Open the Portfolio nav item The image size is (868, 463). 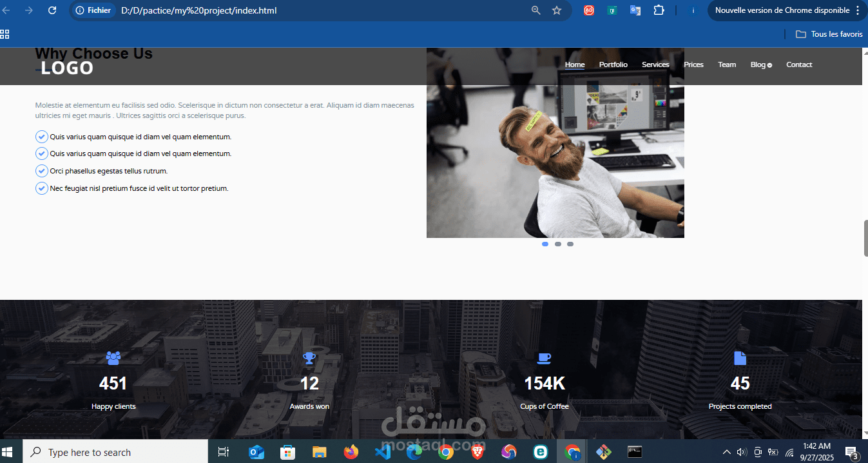coord(613,64)
